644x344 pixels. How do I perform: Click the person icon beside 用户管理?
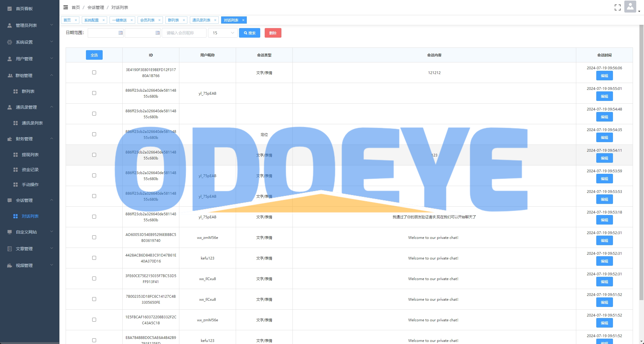pyautogui.click(x=10, y=59)
